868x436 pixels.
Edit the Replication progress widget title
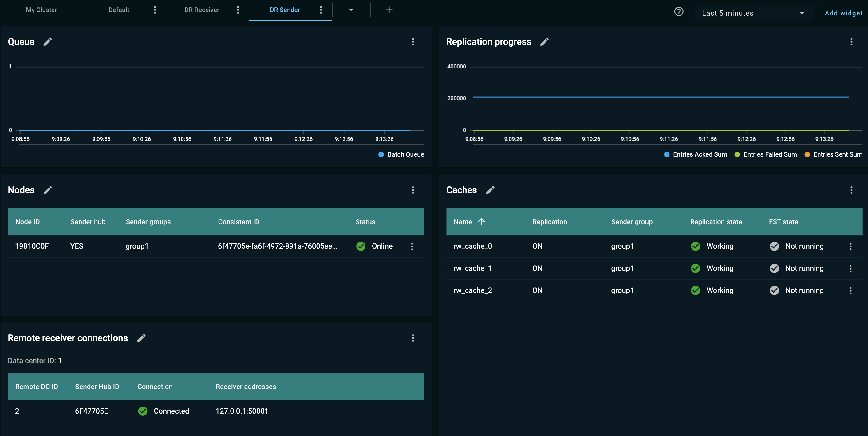545,42
